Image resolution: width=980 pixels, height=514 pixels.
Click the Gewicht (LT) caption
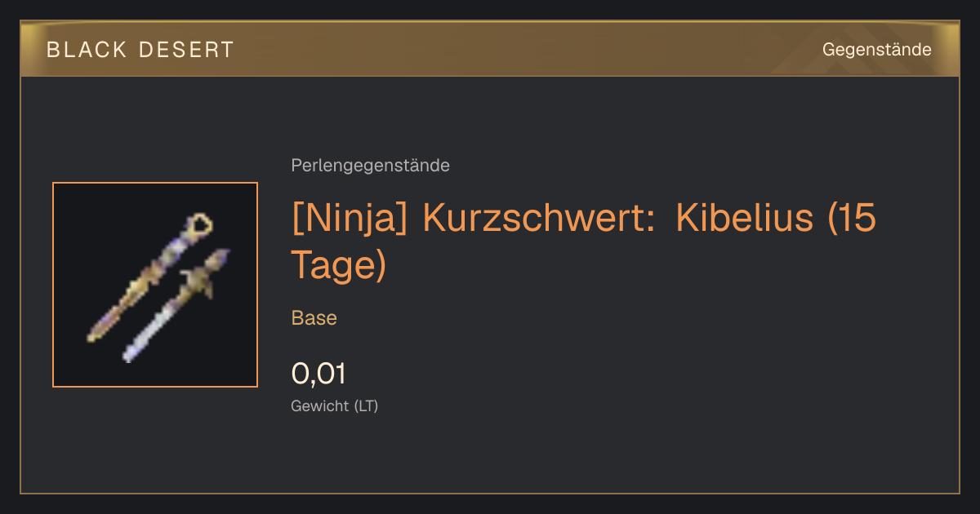(334, 405)
